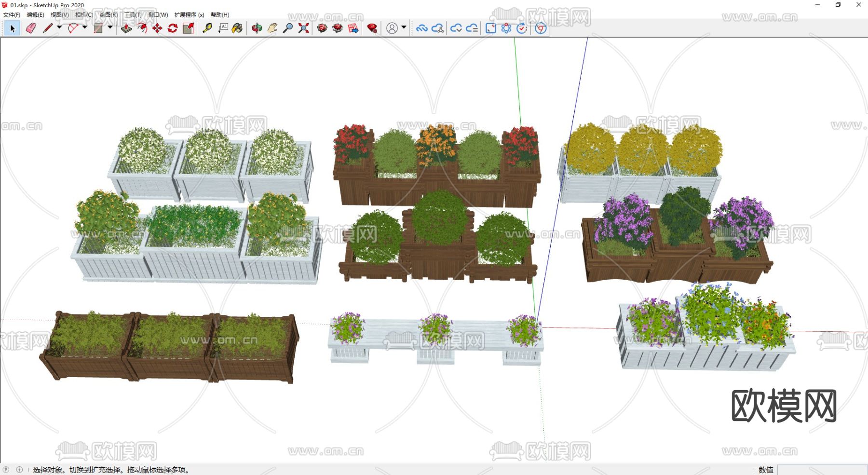Open the Extension Warehouse
The image size is (868, 475).
pyautogui.click(x=338, y=28)
